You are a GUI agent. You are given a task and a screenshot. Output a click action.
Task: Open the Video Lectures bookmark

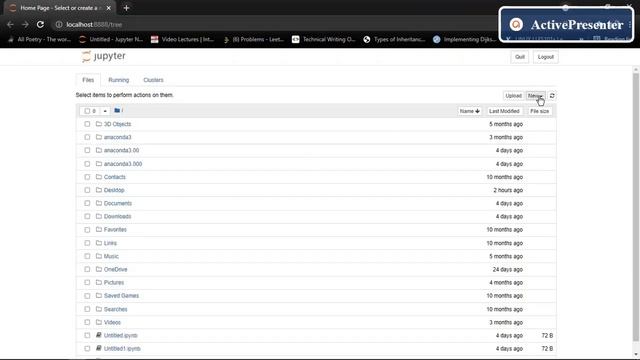pos(182,40)
